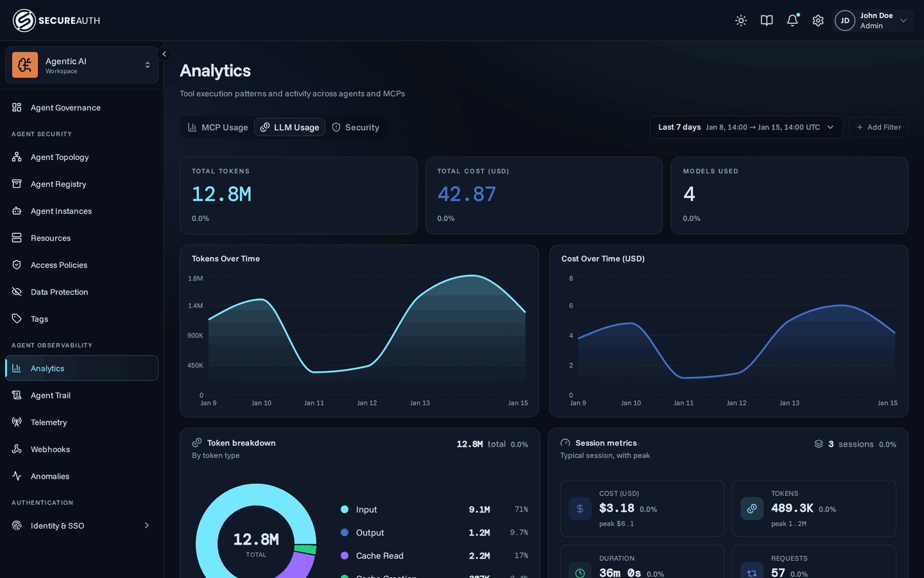Click the SecureAuth logo

56,21
